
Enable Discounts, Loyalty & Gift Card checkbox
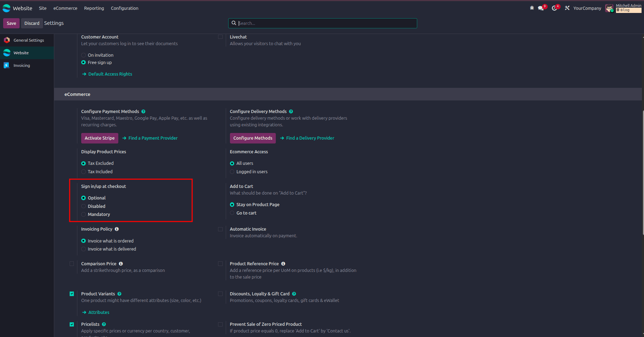coord(220,294)
